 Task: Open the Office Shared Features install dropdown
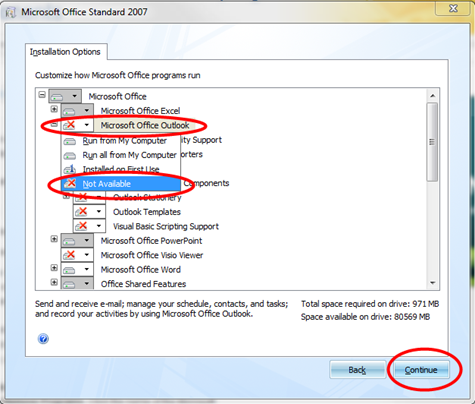click(x=77, y=284)
